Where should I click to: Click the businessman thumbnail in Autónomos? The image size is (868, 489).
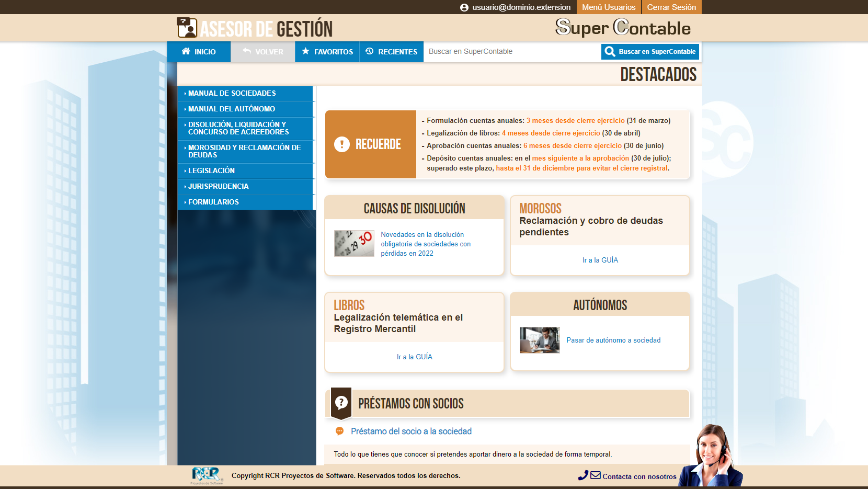click(x=540, y=340)
